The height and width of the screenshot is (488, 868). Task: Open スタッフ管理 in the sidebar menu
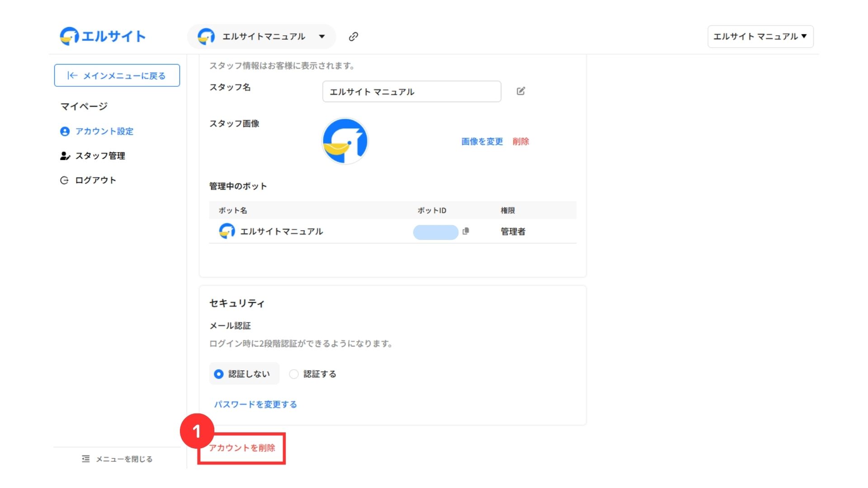(x=100, y=156)
